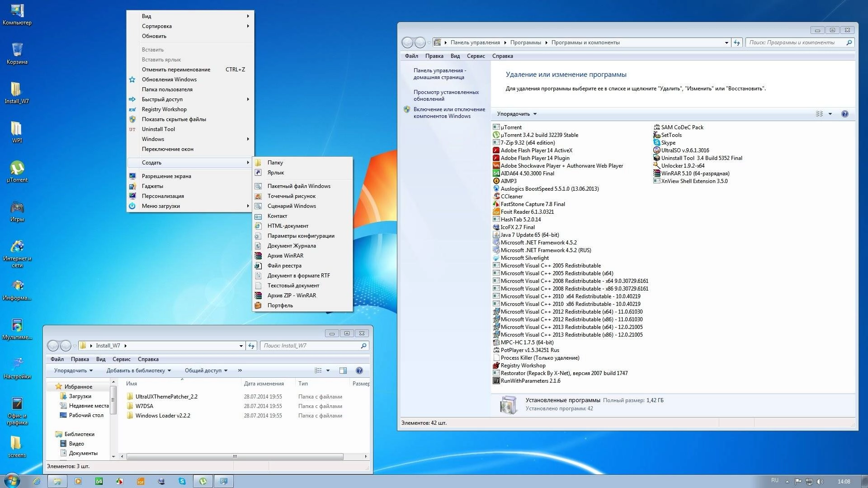Viewport: 868px width, 488px height.
Task: Click the Windows Start orb
Action: (x=12, y=481)
